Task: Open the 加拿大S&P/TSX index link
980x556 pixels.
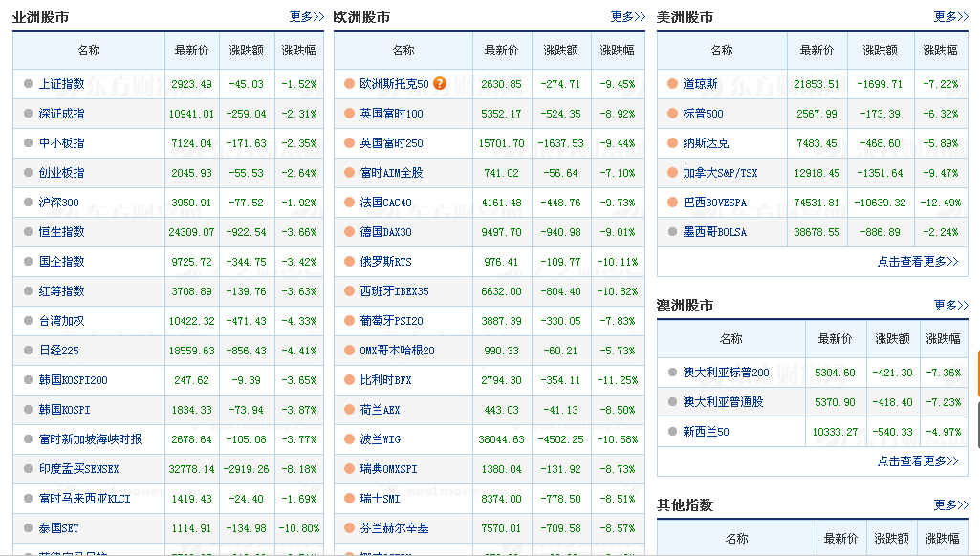Action: pos(720,172)
